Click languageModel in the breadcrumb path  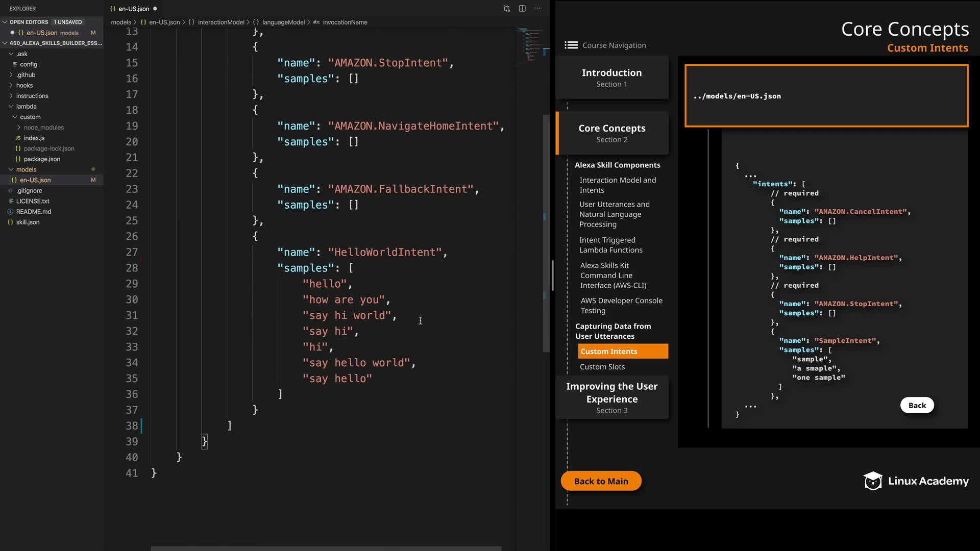coord(283,22)
